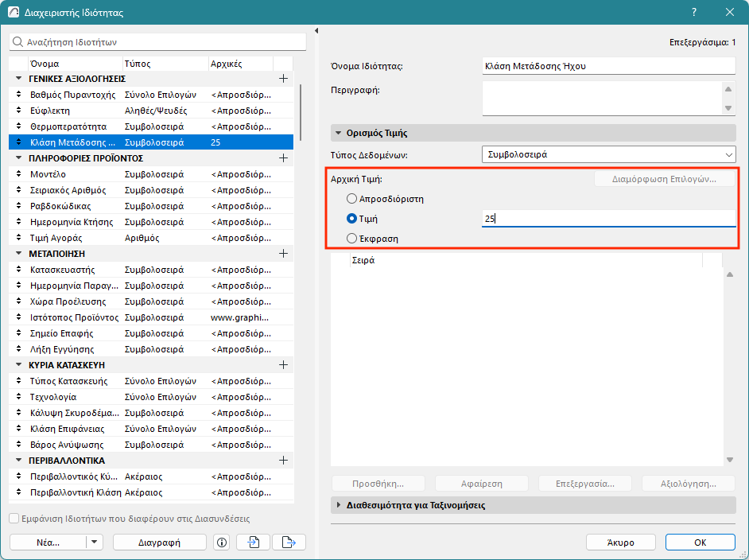Click the import properties icon button
Viewport: 749px width, 560px height.
click(254, 542)
